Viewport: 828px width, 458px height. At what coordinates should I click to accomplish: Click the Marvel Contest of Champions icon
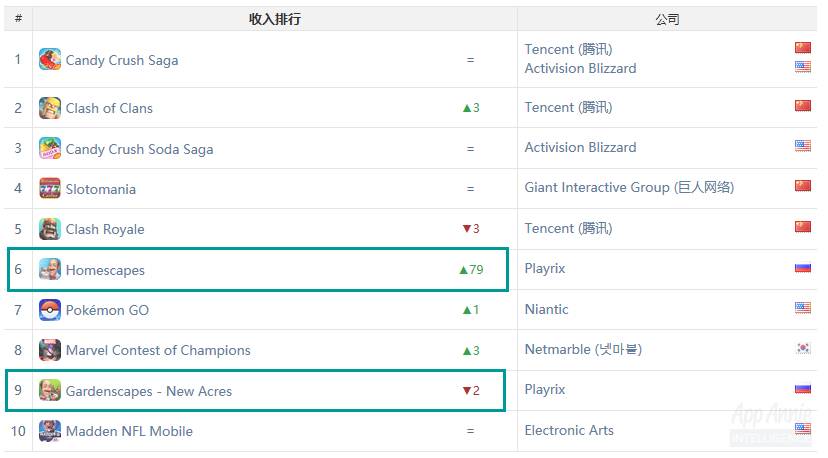coord(50,350)
